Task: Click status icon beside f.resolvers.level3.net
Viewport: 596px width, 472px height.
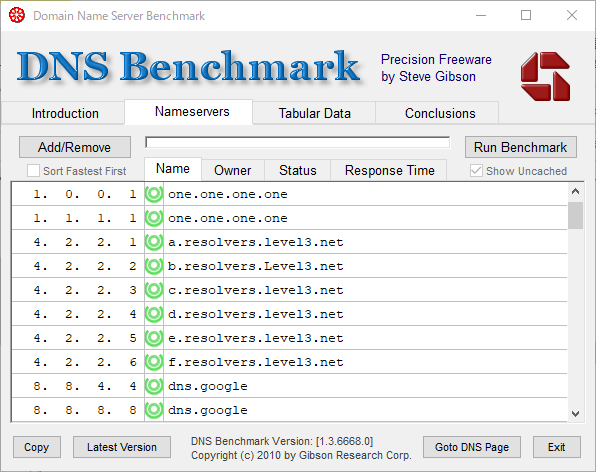Action: pos(154,362)
